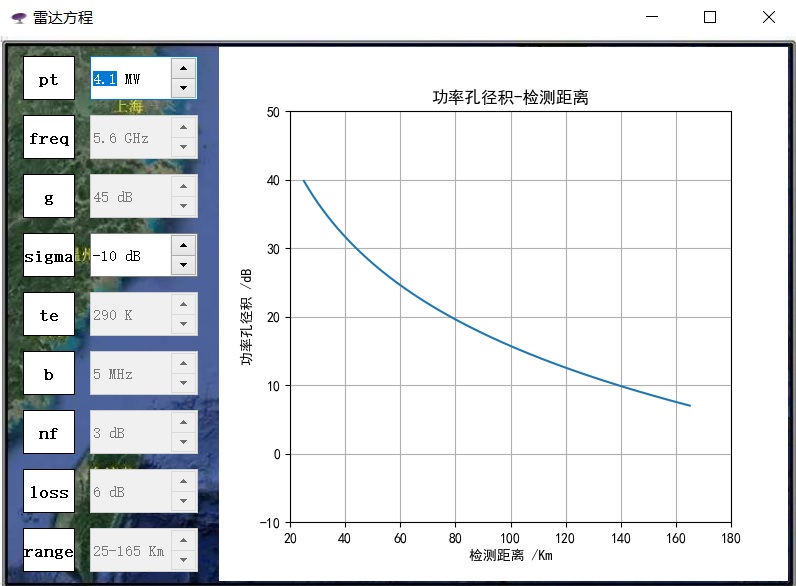The width and height of the screenshot is (796, 586).
Task: Increment the freq 5.6 GHz spinner up
Action: tap(183, 127)
